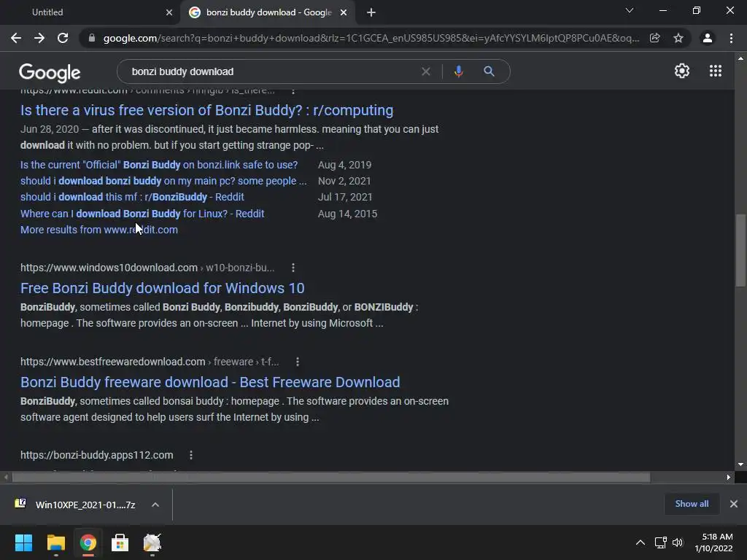Open Google quick settings gear

[682, 71]
